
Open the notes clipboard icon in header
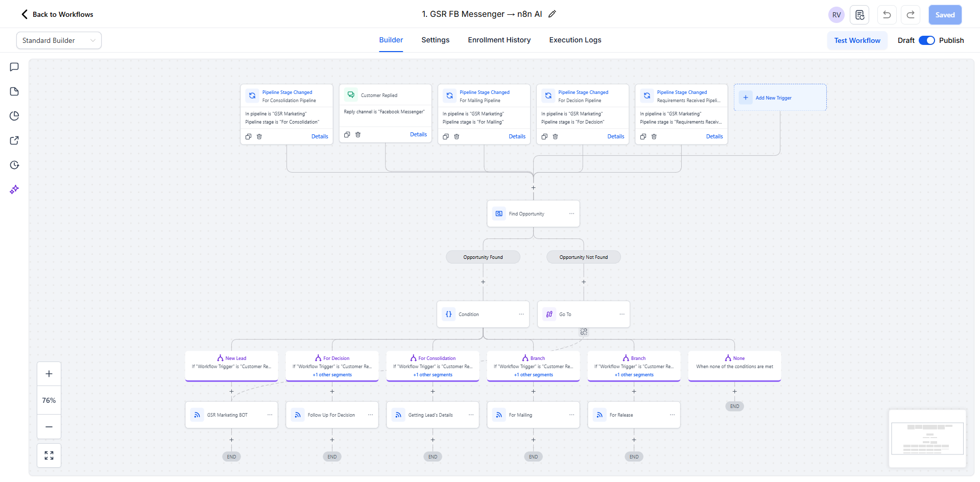(859, 15)
